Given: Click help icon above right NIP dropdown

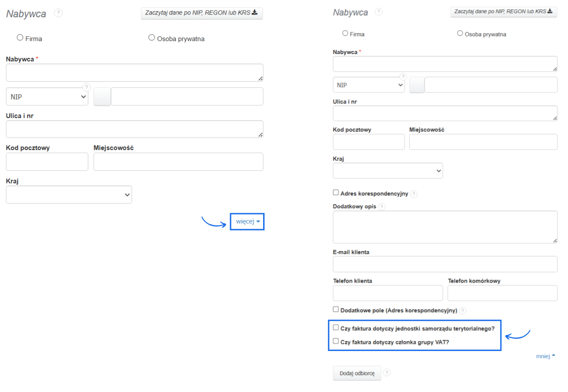Looking at the screenshot, I should [403, 77].
